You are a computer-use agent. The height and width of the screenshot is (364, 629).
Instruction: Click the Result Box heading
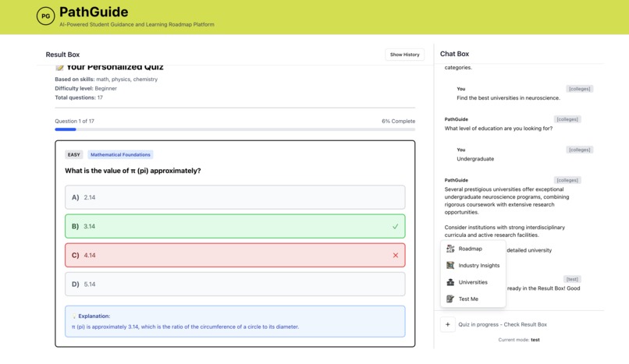point(62,55)
